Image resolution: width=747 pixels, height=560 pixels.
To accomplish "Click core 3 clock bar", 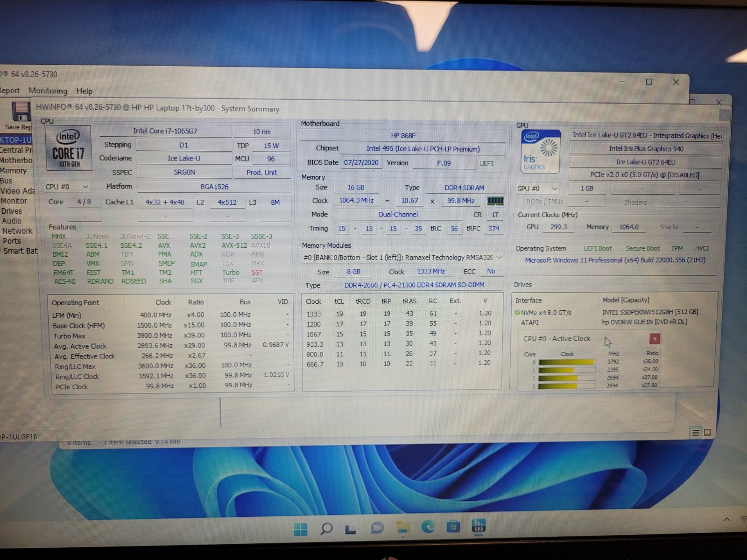I will (567, 386).
